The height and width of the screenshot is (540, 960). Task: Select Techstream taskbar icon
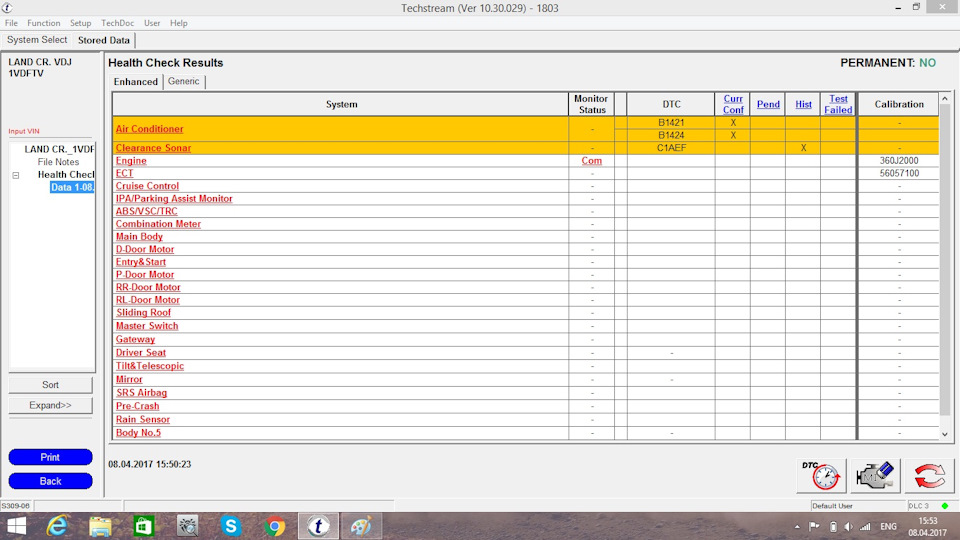pyautogui.click(x=318, y=526)
